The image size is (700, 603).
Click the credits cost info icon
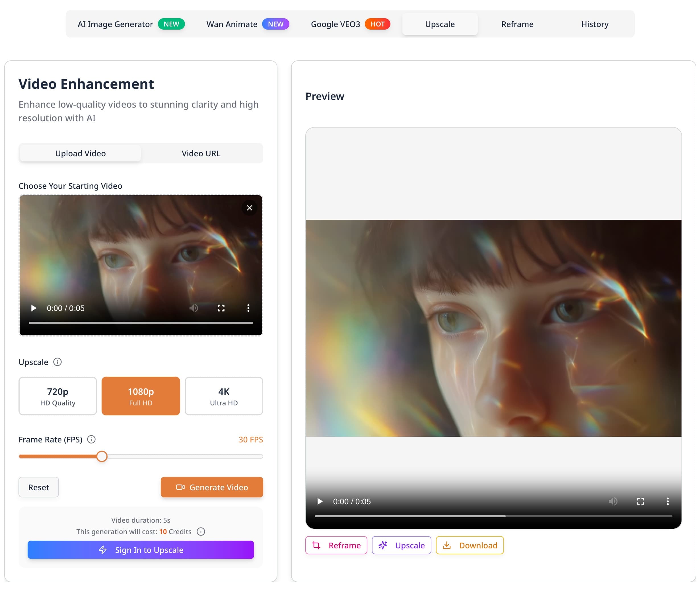pos(201,532)
